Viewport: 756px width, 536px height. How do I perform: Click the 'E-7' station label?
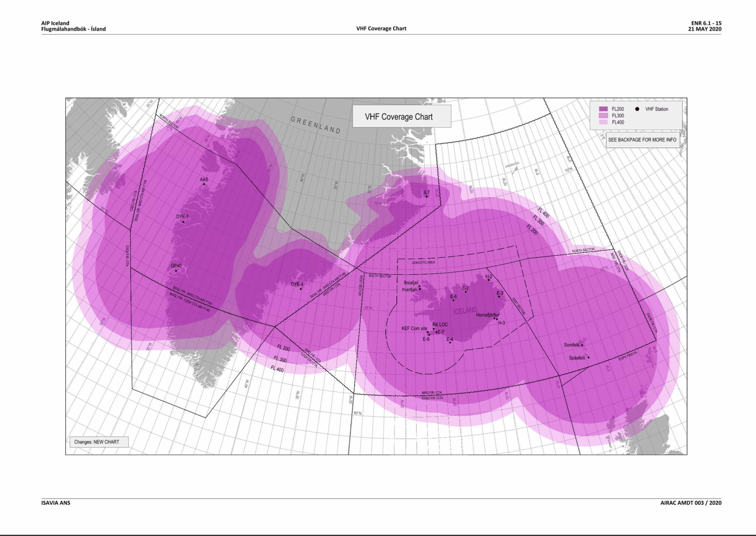pyautogui.click(x=441, y=332)
